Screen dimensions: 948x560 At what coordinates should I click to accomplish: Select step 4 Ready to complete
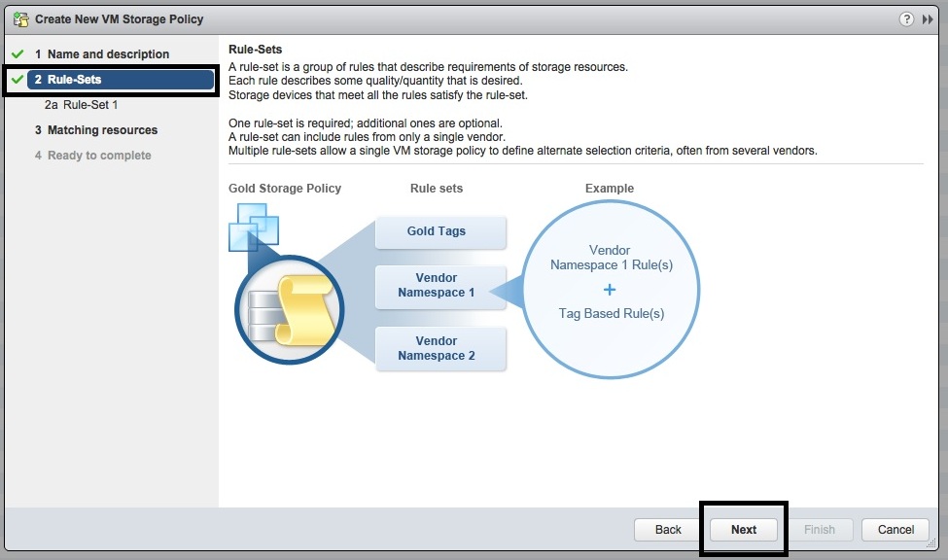(99, 156)
